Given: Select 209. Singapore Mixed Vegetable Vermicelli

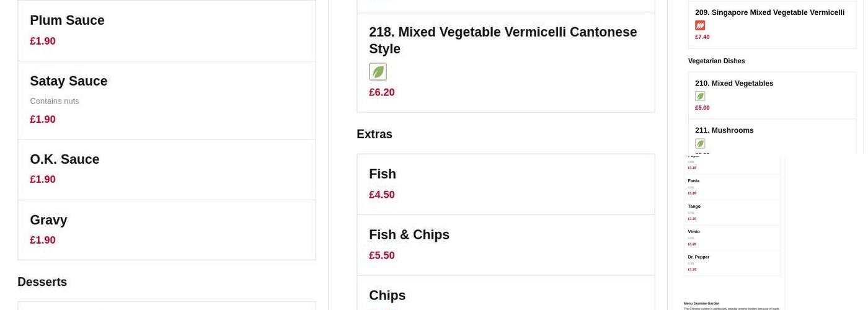Looking at the screenshot, I should pyautogui.click(x=769, y=13).
